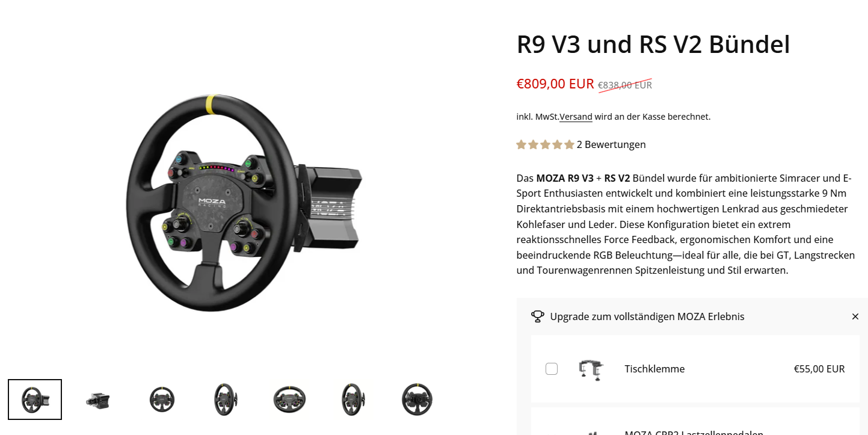Click the main steering wheel product image

(244, 203)
